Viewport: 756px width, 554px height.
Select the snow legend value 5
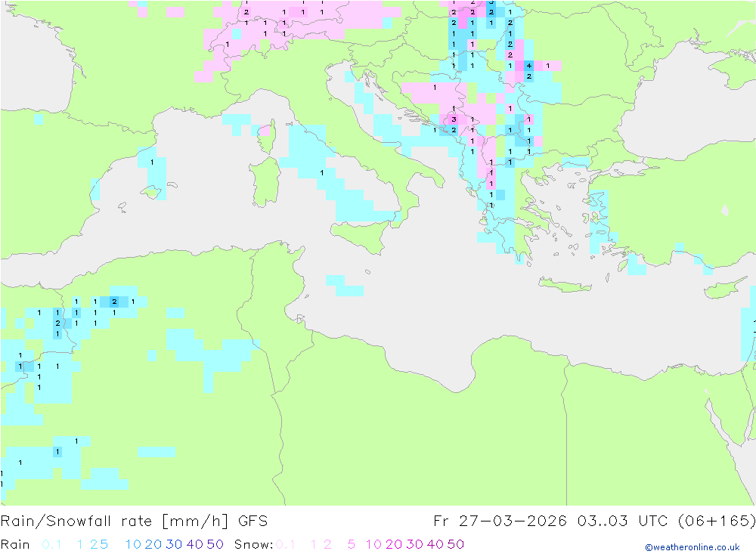point(352,544)
